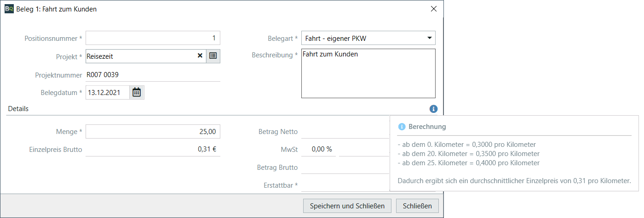Click the info icon beside Berechnung heading
The width and height of the screenshot is (644, 218).
coord(402,127)
